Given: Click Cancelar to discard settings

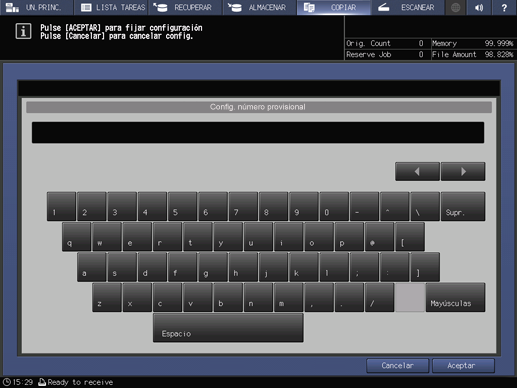Looking at the screenshot, I should (x=397, y=366).
